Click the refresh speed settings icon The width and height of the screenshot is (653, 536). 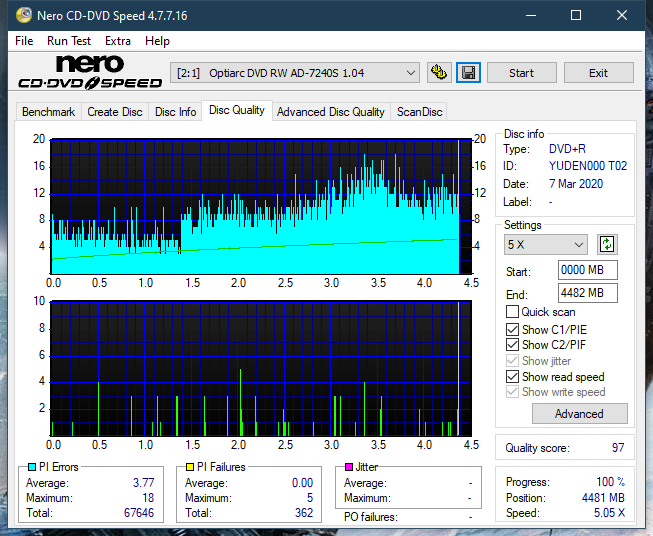[x=607, y=244]
